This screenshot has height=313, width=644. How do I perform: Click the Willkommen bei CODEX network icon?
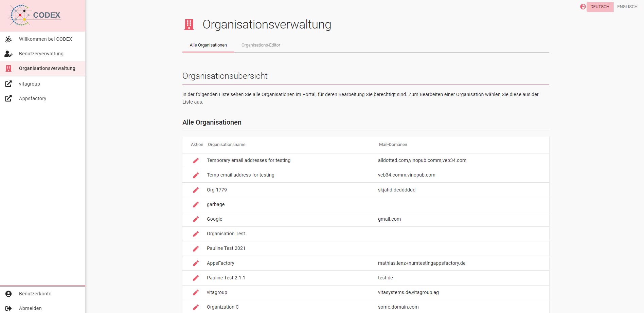point(8,39)
